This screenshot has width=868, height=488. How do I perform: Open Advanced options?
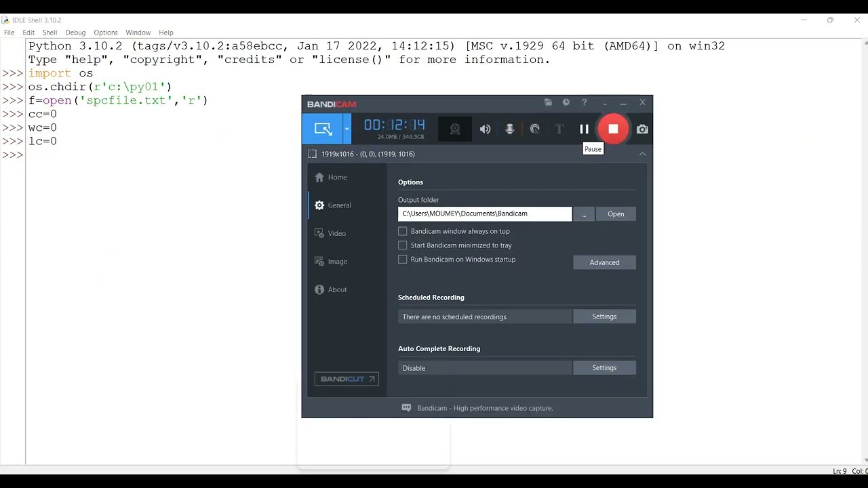click(604, 262)
